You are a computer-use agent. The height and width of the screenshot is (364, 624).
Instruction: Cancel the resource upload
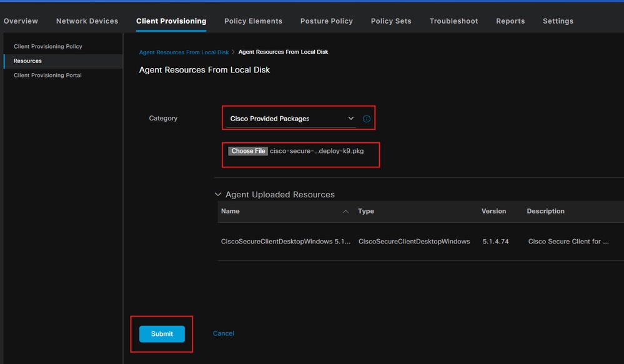pos(223,333)
